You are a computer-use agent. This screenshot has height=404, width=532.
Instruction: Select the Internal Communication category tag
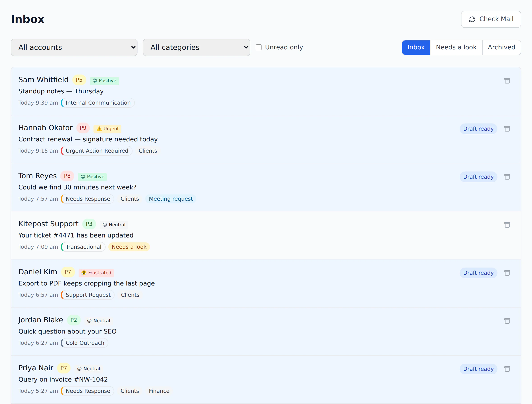click(x=98, y=103)
